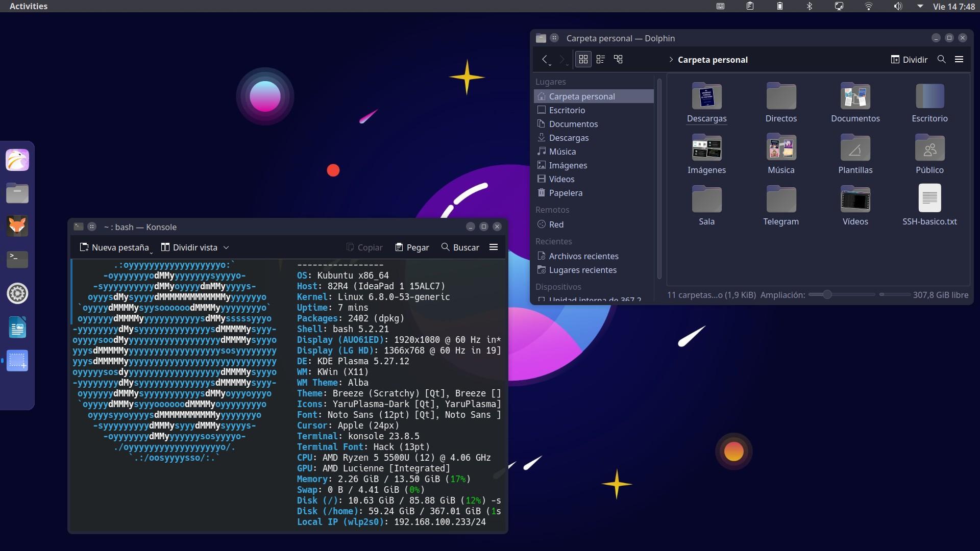Open Escritorio in the Lugares sidebar

point(594,110)
